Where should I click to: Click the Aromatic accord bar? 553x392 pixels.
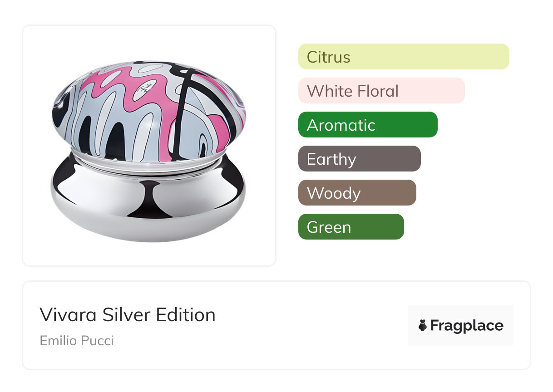367,125
